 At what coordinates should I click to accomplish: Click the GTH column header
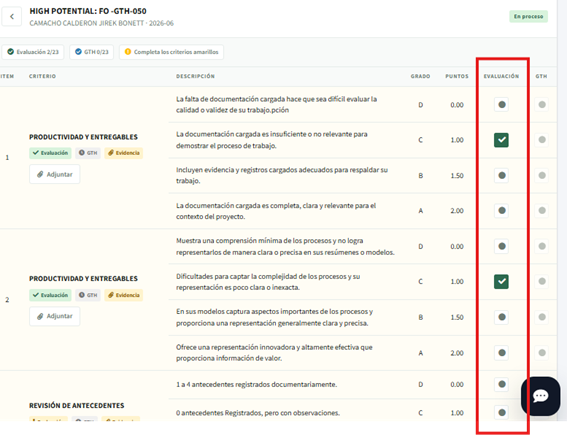[541, 76]
